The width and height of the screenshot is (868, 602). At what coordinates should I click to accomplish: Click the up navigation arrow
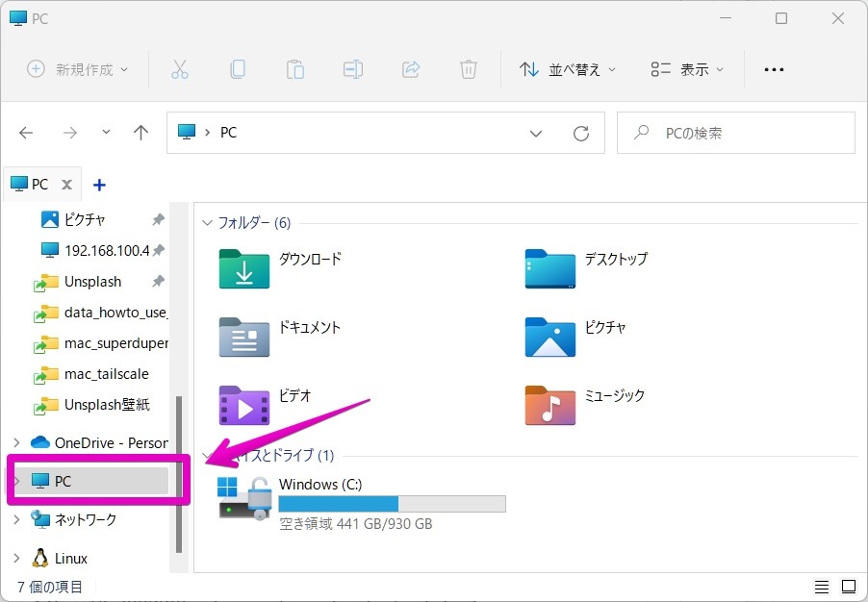pyautogui.click(x=140, y=133)
